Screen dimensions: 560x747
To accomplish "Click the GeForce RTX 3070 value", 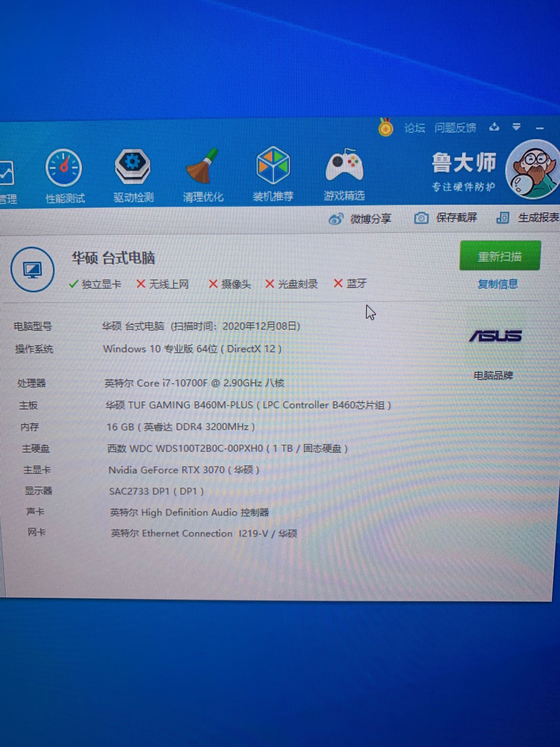I will [x=184, y=470].
